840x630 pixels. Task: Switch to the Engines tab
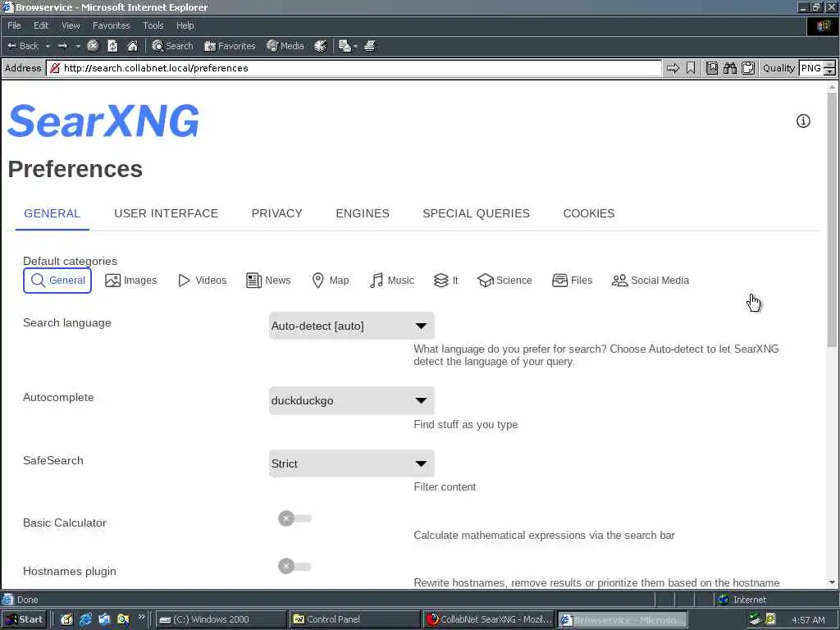click(363, 213)
